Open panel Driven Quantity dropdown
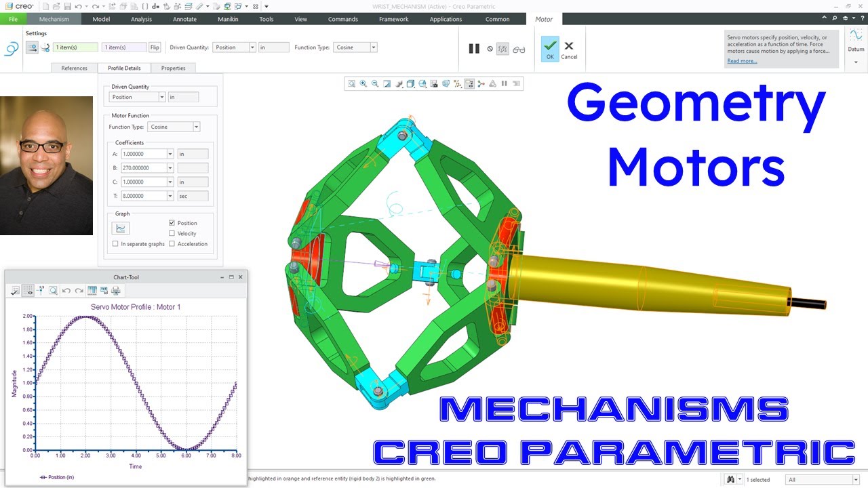Screen dimensions: 868x488 coord(162,97)
